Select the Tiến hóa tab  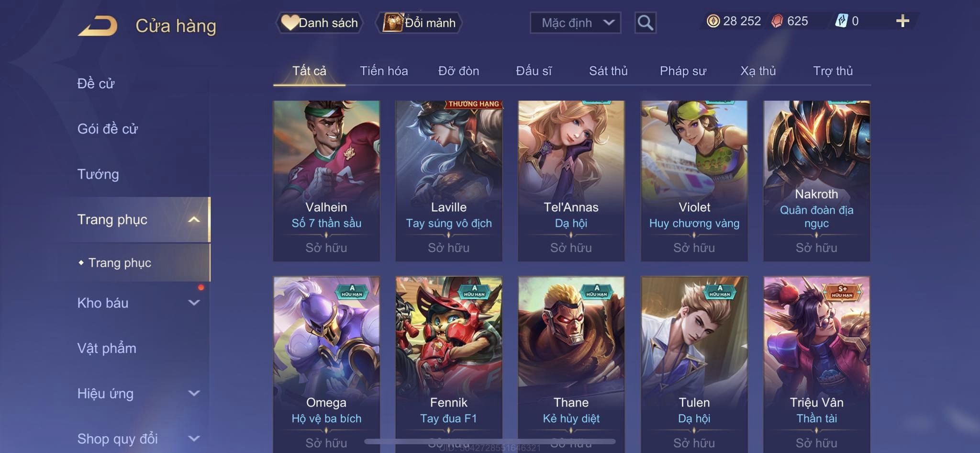click(384, 71)
